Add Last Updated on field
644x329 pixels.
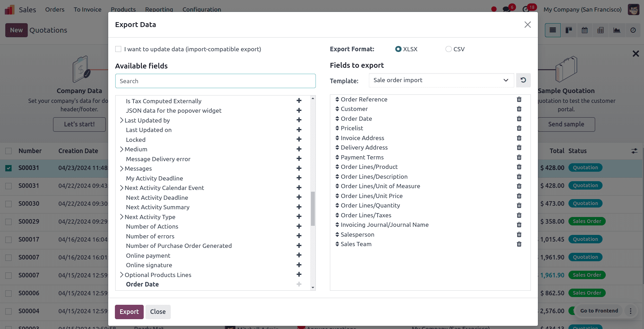(299, 130)
